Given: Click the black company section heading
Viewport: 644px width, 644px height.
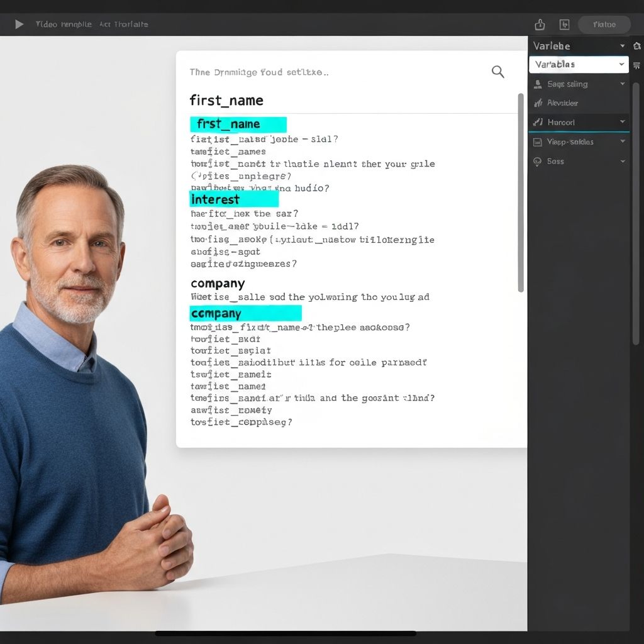Looking at the screenshot, I should coord(218,284).
